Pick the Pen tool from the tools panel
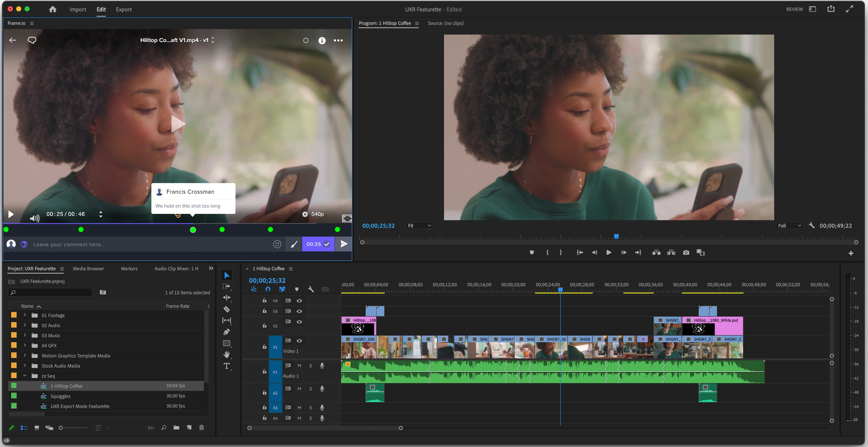Viewport: 868px width, 447px height. tap(227, 332)
